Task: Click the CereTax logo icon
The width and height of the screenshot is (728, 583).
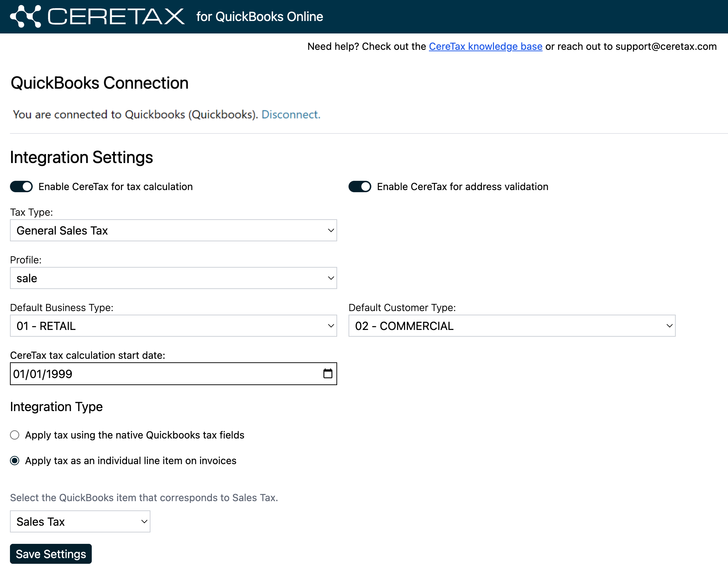Action: (x=26, y=16)
